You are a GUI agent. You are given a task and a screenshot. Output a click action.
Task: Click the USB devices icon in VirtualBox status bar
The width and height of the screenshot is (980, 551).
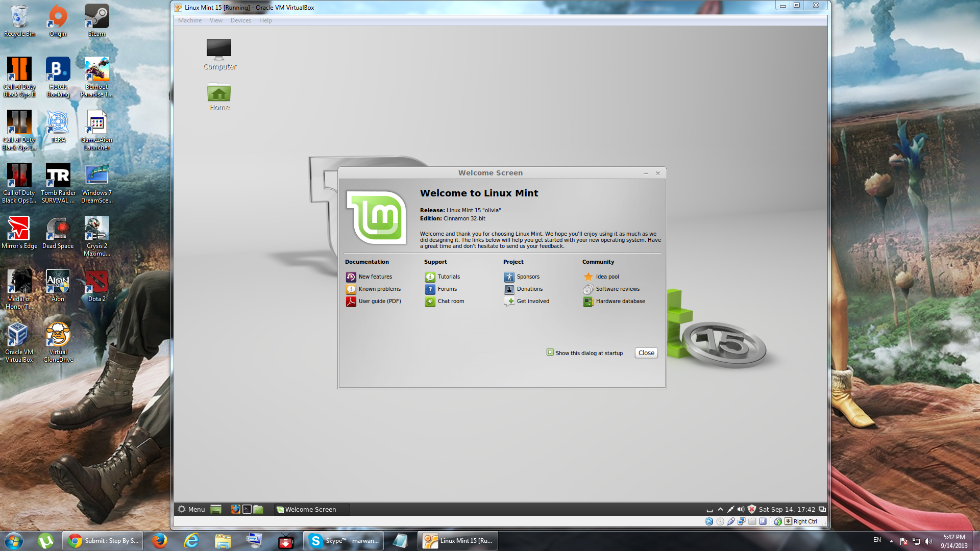click(x=731, y=521)
